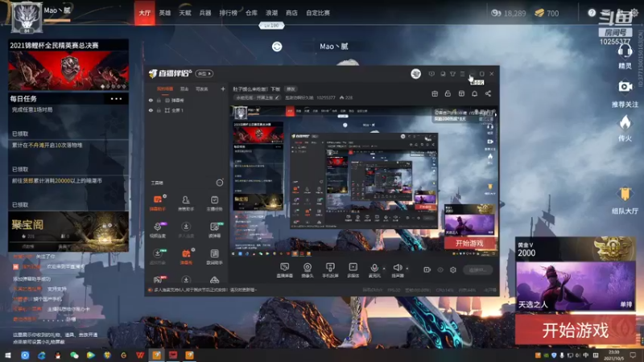Viewport: 644px width, 362px height.
Task: Click the notification bell icon in the streaming app
Action: pos(474,94)
